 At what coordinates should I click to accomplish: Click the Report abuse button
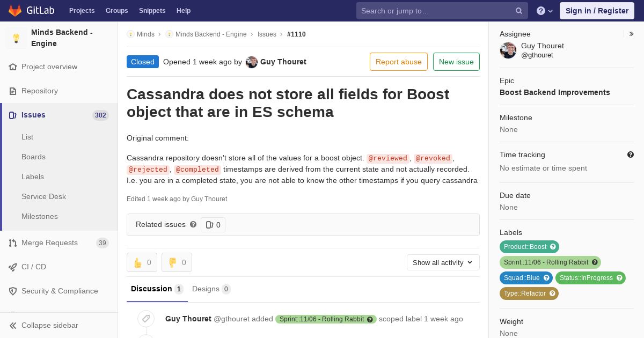point(399,62)
